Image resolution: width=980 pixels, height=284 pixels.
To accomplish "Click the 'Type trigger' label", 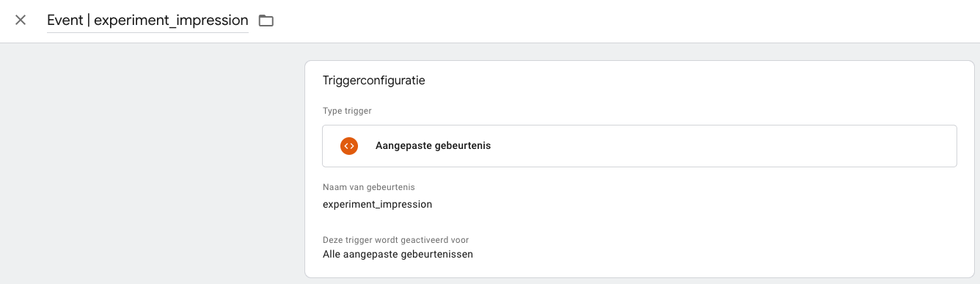I will tap(347, 111).
